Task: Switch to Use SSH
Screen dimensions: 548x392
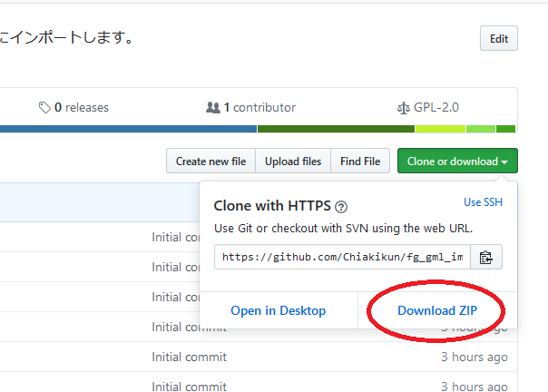Action: [483, 202]
